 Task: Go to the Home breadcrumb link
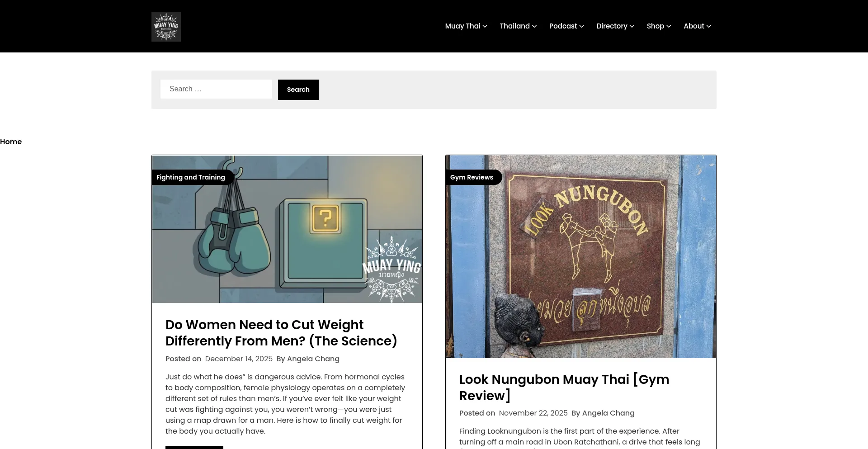(11, 142)
